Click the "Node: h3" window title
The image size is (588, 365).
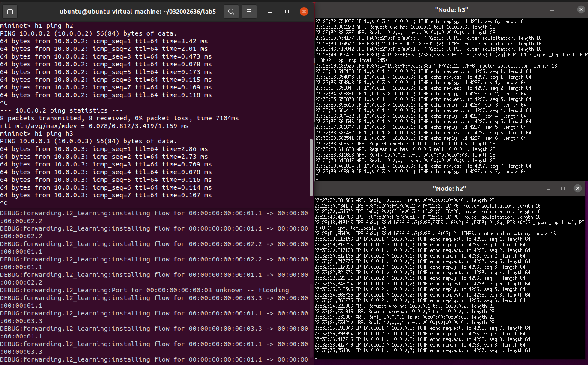click(x=451, y=9)
